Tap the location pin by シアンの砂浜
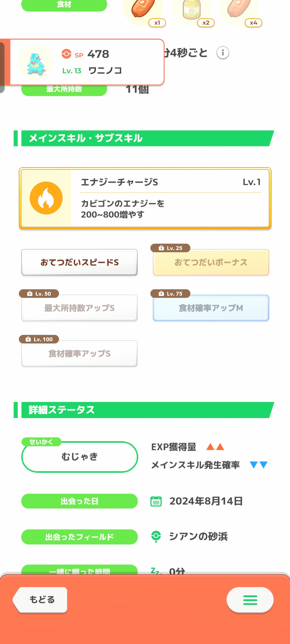Image resolution: width=290 pixels, height=644 pixels. coord(156,536)
